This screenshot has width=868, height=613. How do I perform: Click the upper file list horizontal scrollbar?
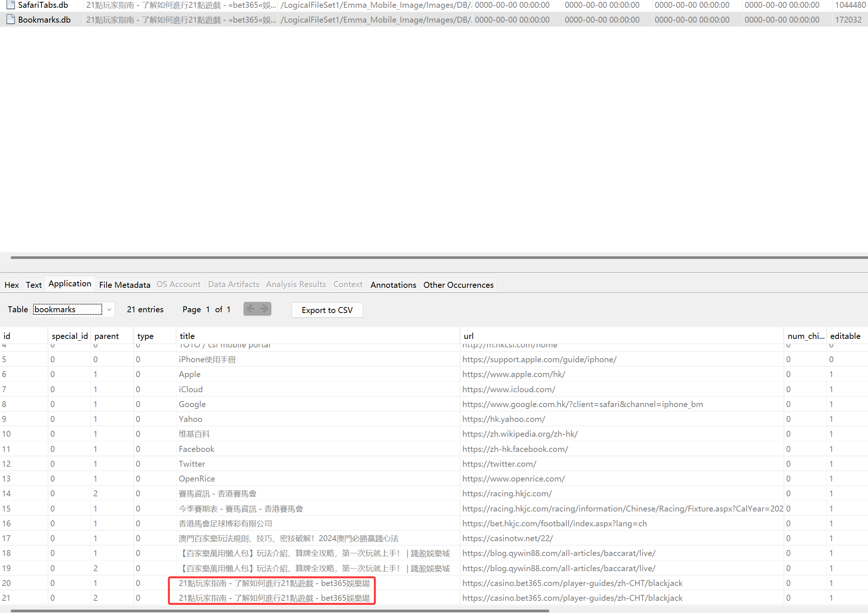click(439, 257)
